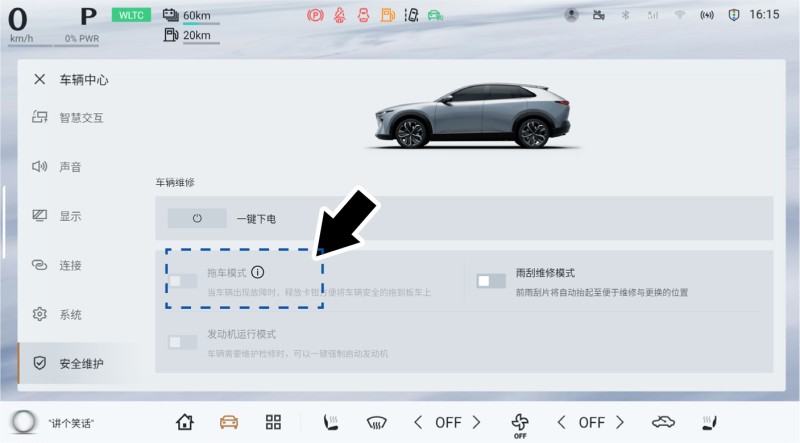Close the 车辆中心 panel
This screenshot has height=443, width=800.
[40, 79]
